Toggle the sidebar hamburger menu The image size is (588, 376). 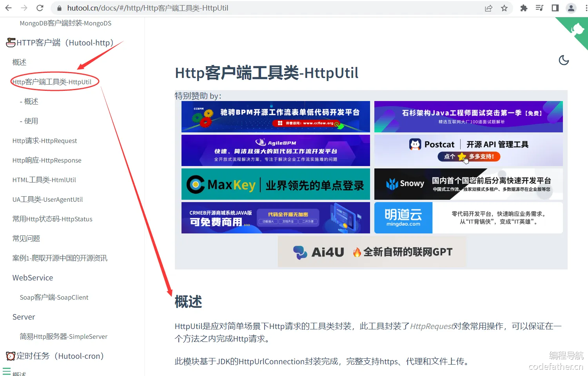click(x=7, y=372)
